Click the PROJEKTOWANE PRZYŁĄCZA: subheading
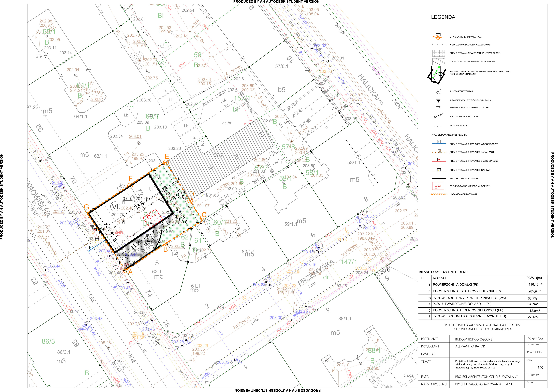Image resolution: width=554 pixels, height=392 pixels. [449, 135]
